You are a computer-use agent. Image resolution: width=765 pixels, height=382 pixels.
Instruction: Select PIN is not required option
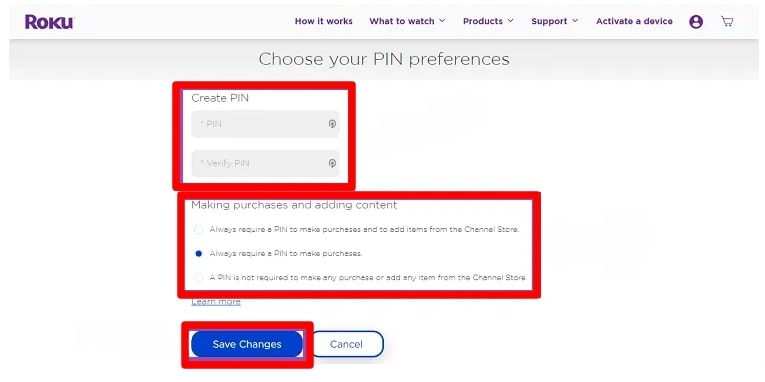[199, 278]
